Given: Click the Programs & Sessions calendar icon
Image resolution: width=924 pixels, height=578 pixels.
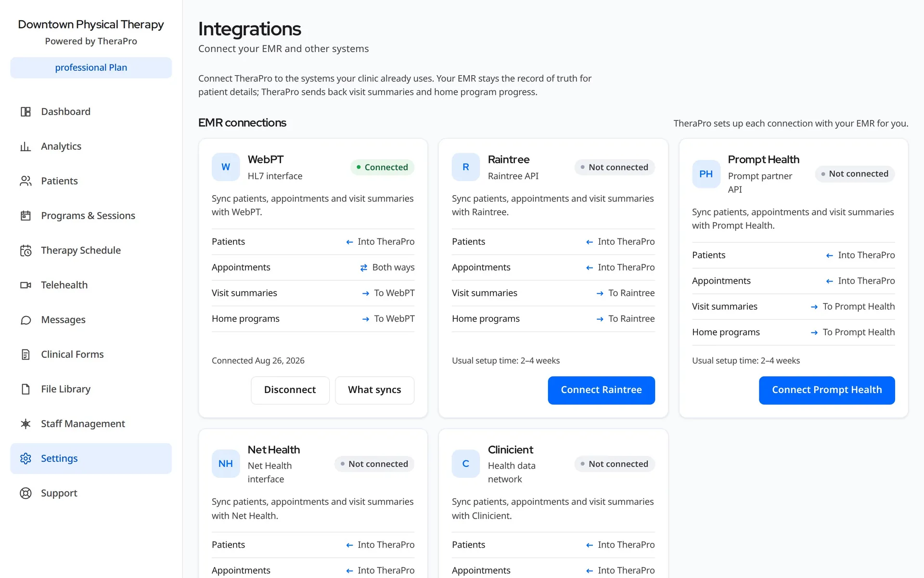Looking at the screenshot, I should pyautogui.click(x=26, y=216).
